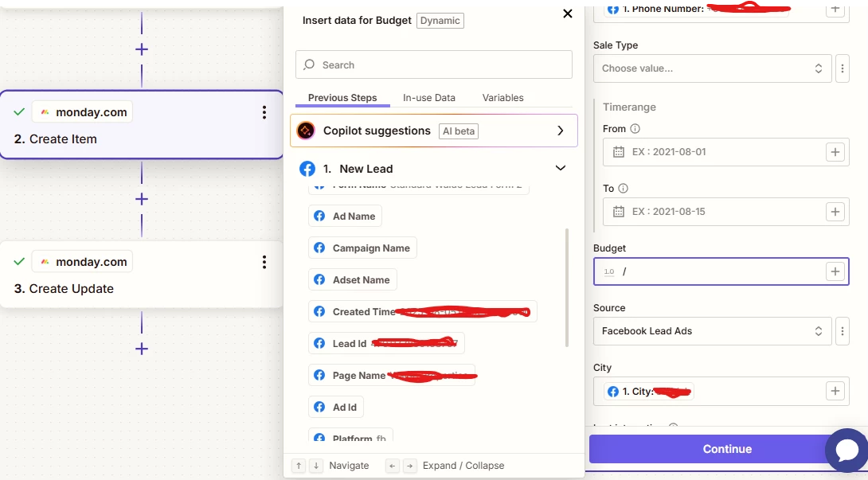Select the Platform data pill
The height and width of the screenshot is (480, 868).
point(350,435)
